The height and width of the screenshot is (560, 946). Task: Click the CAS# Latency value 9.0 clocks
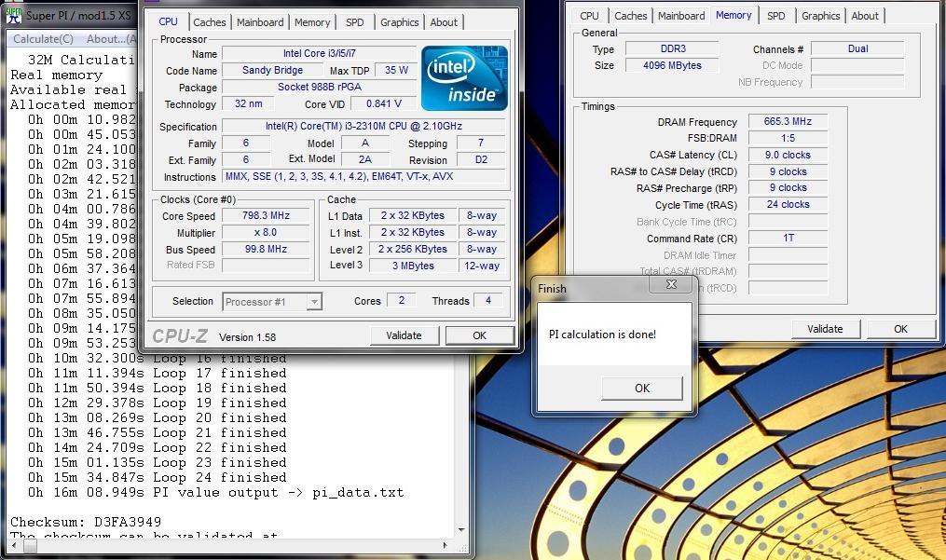pos(788,155)
